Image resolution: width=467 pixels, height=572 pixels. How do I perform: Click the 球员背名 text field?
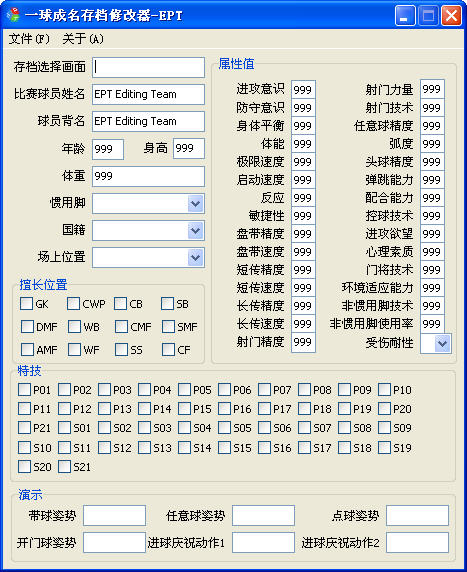[148, 121]
